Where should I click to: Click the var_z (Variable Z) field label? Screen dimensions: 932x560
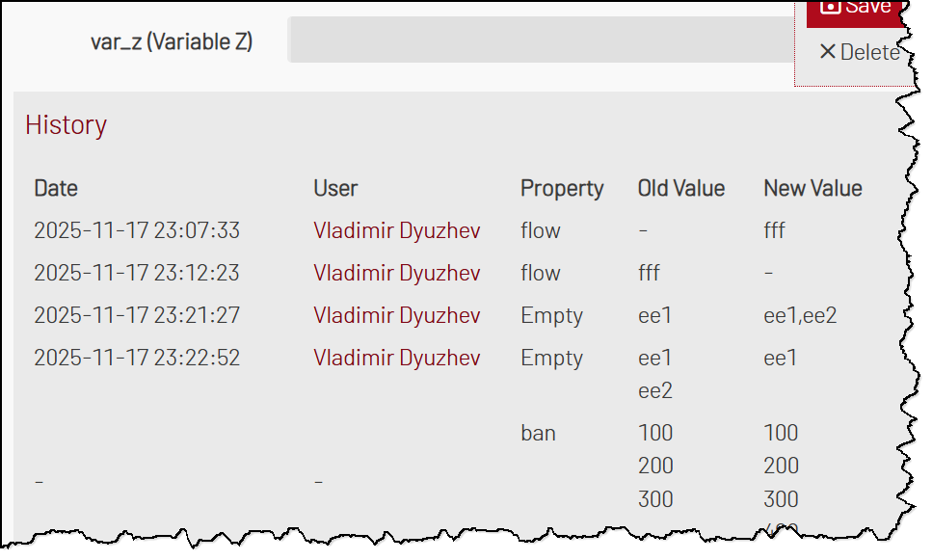pyautogui.click(x=172, y=41)
